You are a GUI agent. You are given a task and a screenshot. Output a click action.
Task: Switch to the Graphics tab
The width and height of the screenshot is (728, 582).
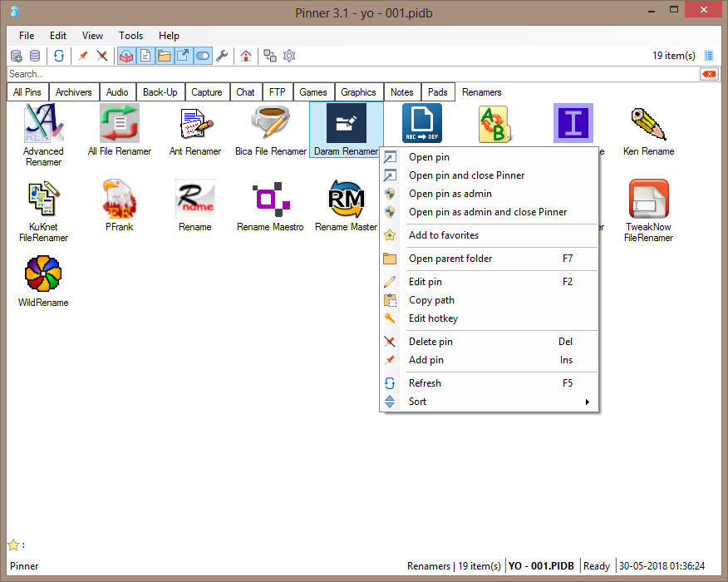(x=358, y=92)
